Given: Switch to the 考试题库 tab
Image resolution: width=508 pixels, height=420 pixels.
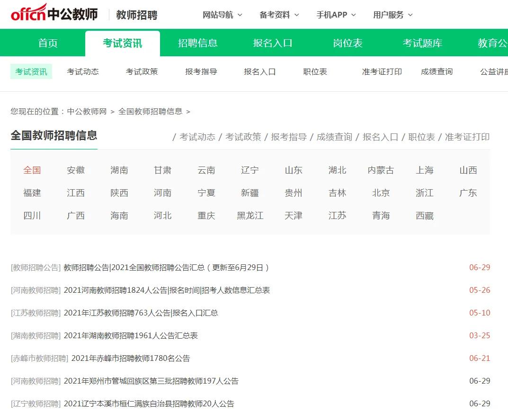Looking at the screenshot, I should click(422, 43).
